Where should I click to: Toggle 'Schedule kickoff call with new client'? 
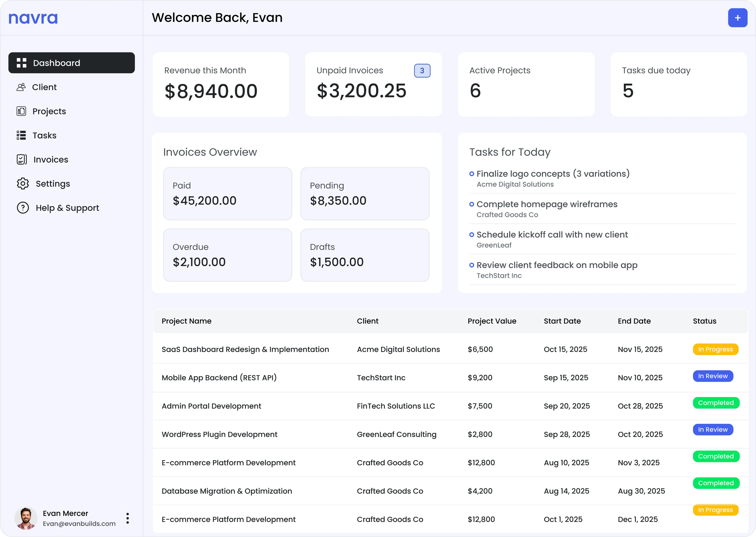[x=472, y=235]
